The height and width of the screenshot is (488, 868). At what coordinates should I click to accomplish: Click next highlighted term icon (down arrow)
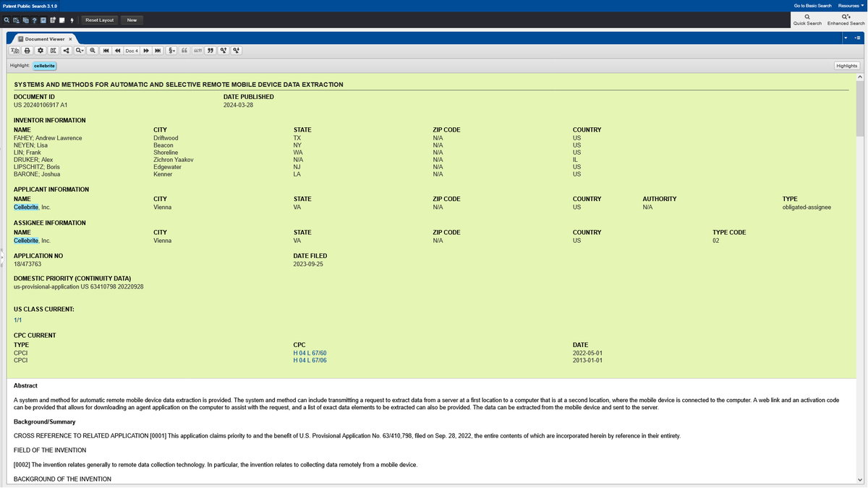237,51
